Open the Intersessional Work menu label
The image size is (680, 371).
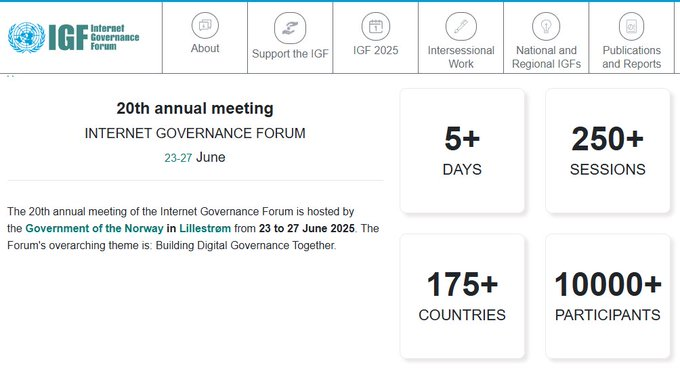[461, 57]
